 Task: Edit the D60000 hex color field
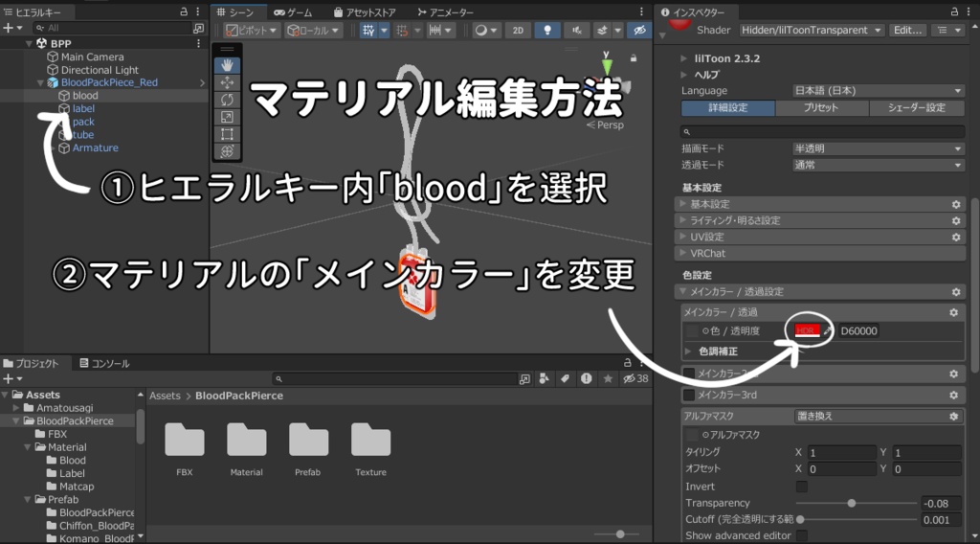pyautogui.click(x=858, y=330)
